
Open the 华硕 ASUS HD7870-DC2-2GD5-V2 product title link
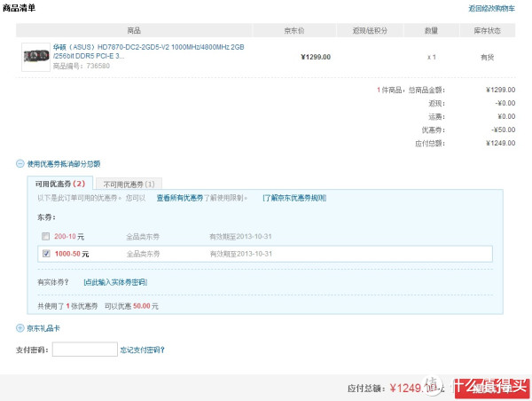(x=148, y=51)
